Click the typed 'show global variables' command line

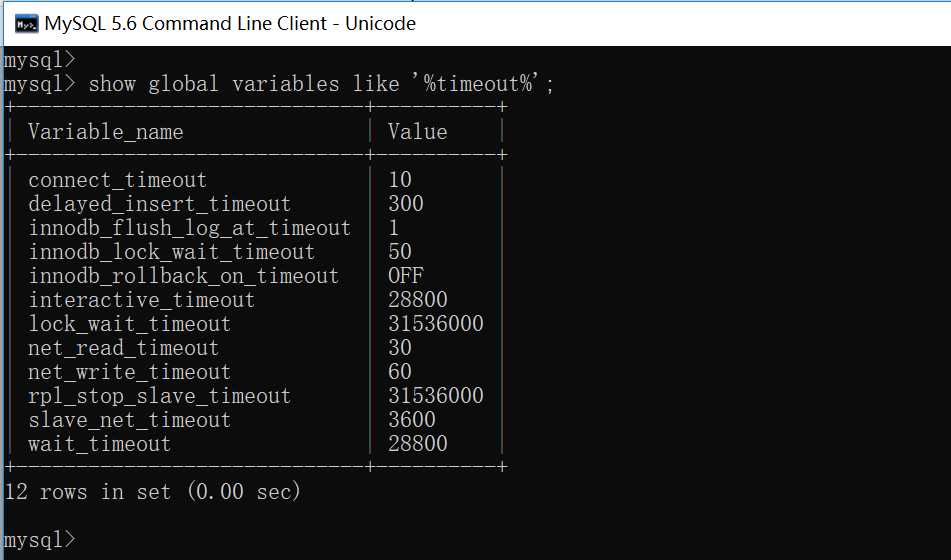(279, 84)
